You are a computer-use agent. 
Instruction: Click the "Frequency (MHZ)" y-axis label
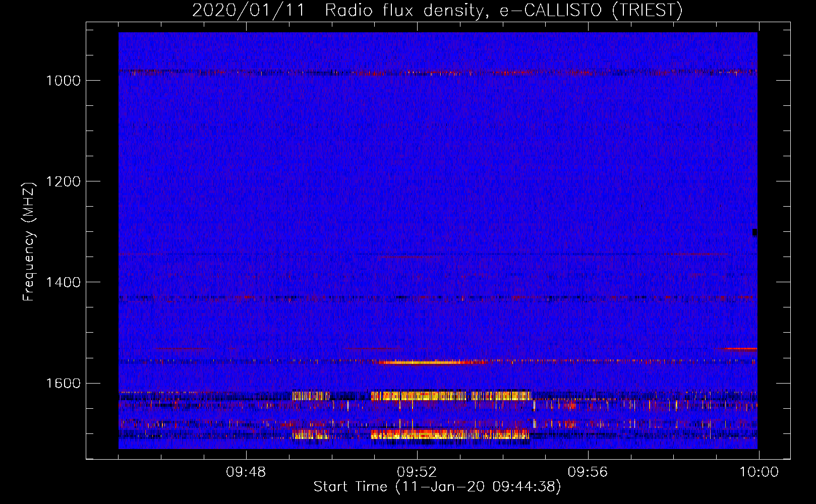click(x=29, y=242)
